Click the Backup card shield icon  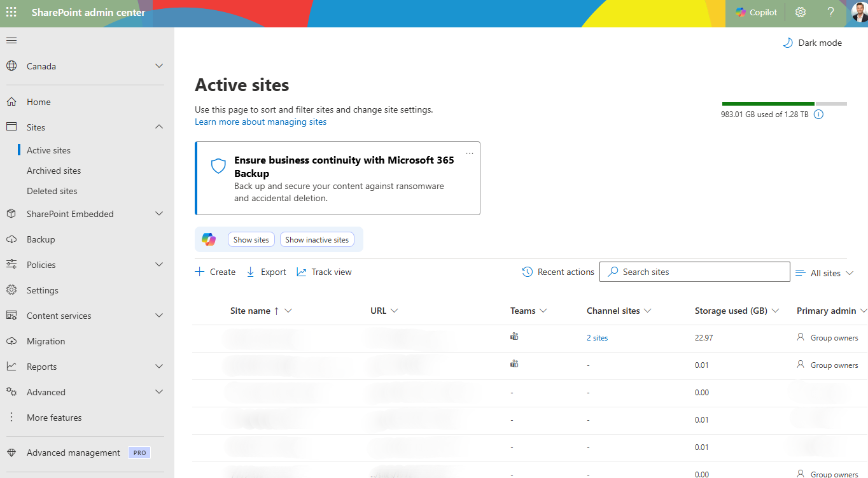coord(218,166)
